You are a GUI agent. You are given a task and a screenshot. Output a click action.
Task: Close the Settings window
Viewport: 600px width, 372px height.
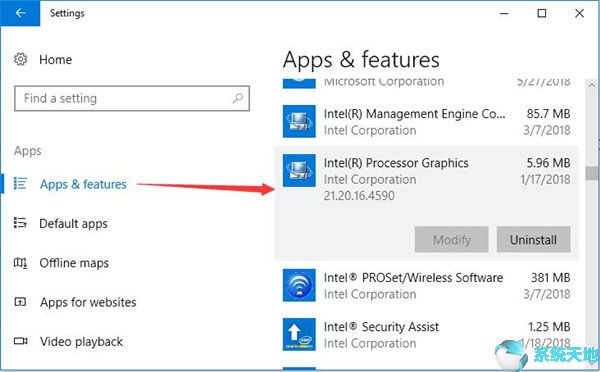[579, 13]
